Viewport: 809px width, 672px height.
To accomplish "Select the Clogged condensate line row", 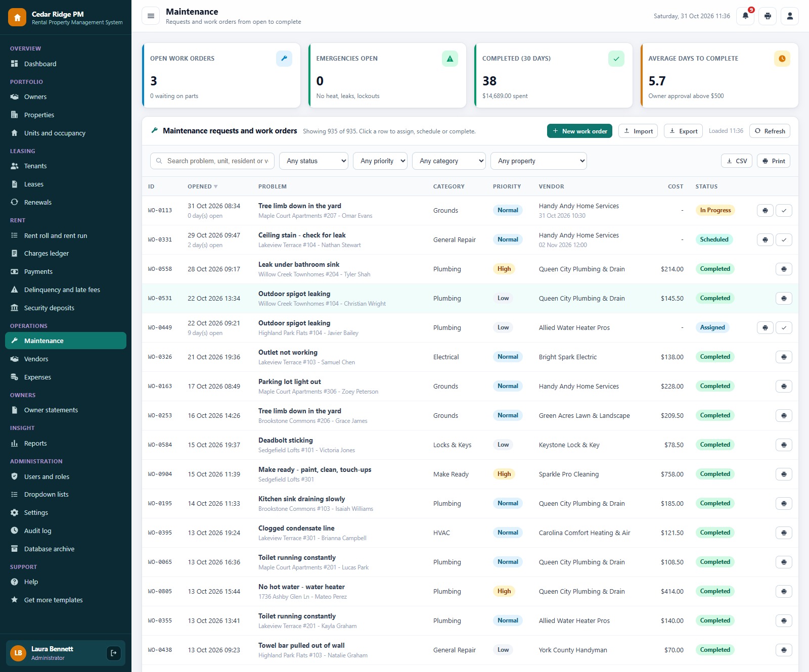I will (470, 533).
